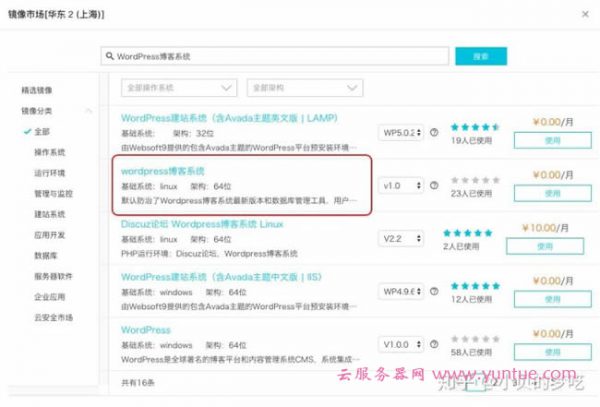This screenshot has width=600, height=407.
Task: Click the blue 搜索 button
Action: [480, 56]
